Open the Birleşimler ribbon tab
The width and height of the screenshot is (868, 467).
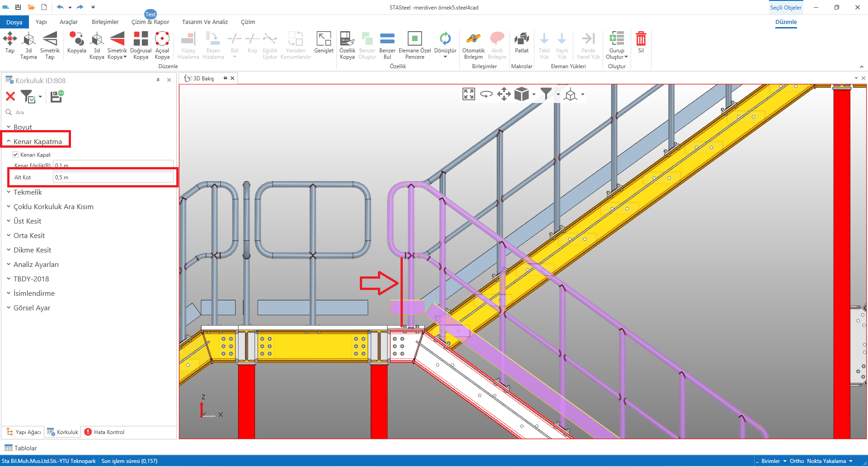click(105, 22)
